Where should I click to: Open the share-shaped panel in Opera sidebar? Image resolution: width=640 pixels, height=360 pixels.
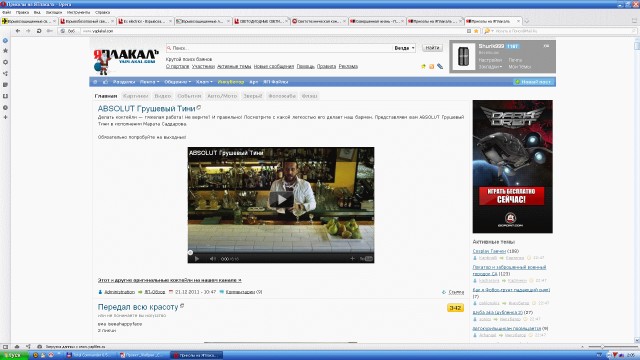pos(5,74)
